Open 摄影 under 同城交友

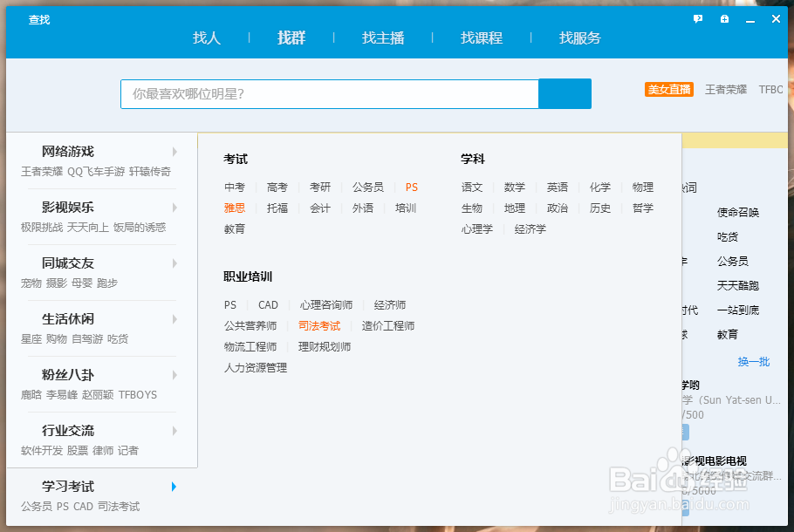[x=56, y=283]
